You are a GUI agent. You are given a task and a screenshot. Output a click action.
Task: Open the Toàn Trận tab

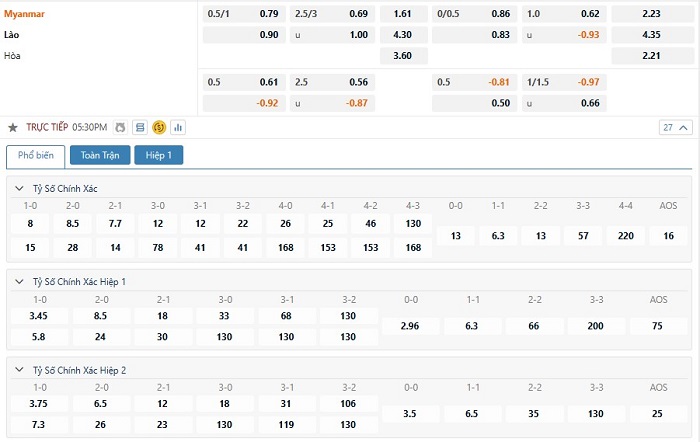tap(100, 155)
